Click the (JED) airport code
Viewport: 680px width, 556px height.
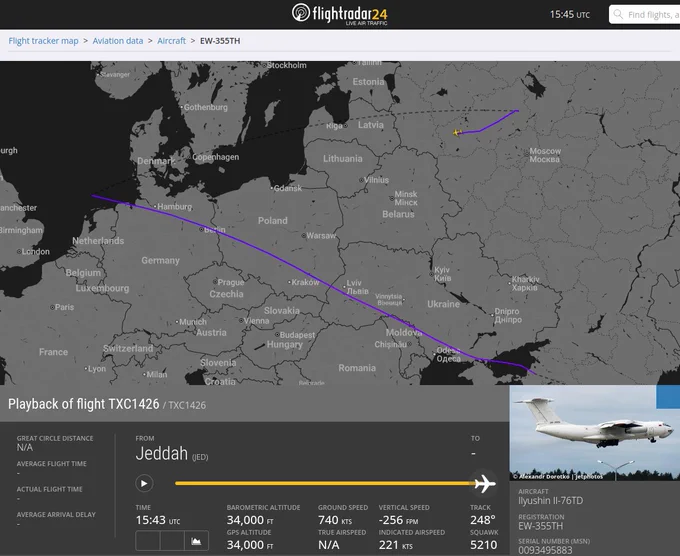coord(200,457)
